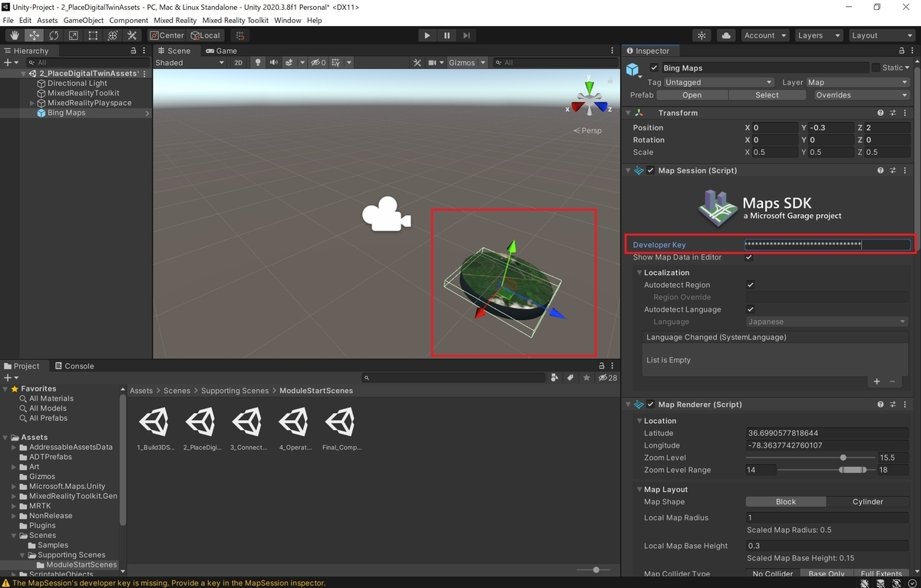This screenshot has width=921, height=588.
Task: Toggle the Center pivot button
Action: [x=167, y=35]
